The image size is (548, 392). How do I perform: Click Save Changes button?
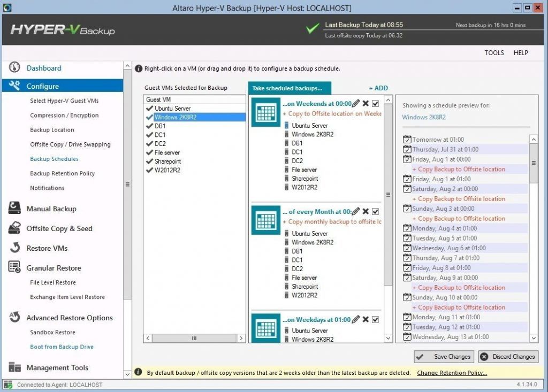(x=444, y=357)
